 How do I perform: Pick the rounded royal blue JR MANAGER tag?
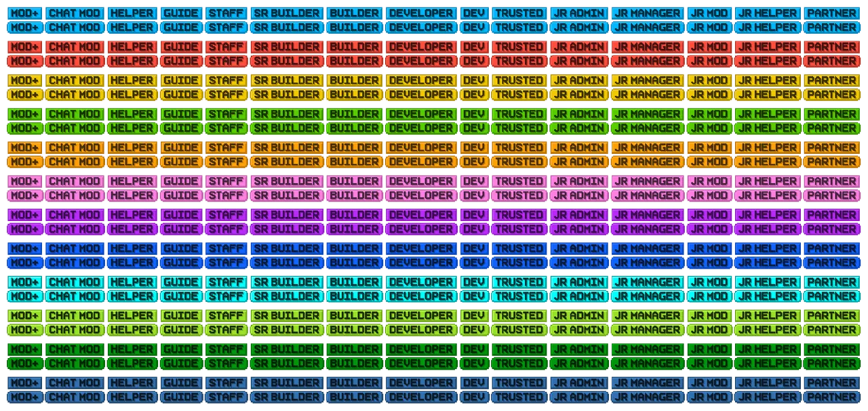click(647, 262)
